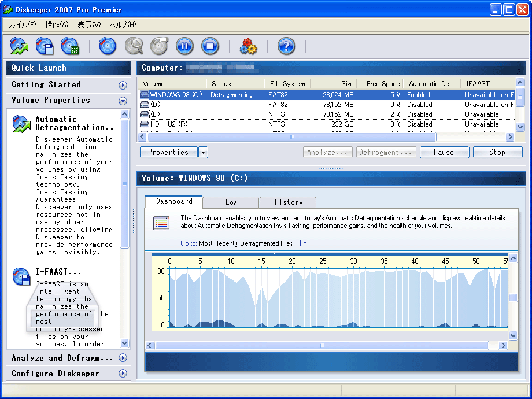The image size is (532, 399).
Task: Open Automatic Defragmentation properties toolbar icon
Action: [19, 46]
